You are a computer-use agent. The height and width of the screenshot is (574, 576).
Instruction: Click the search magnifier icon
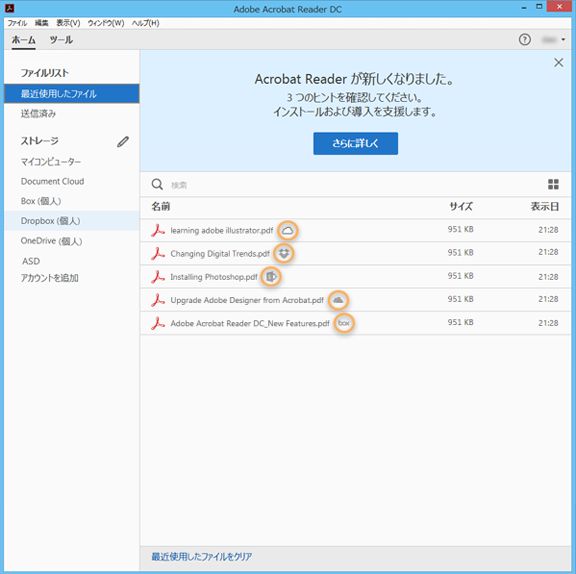(x=157, y=184)
